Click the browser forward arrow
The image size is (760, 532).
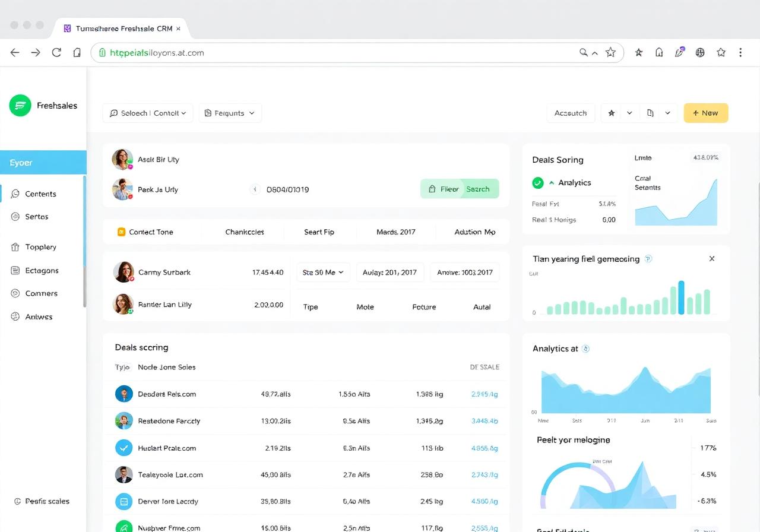coord(36,52)
